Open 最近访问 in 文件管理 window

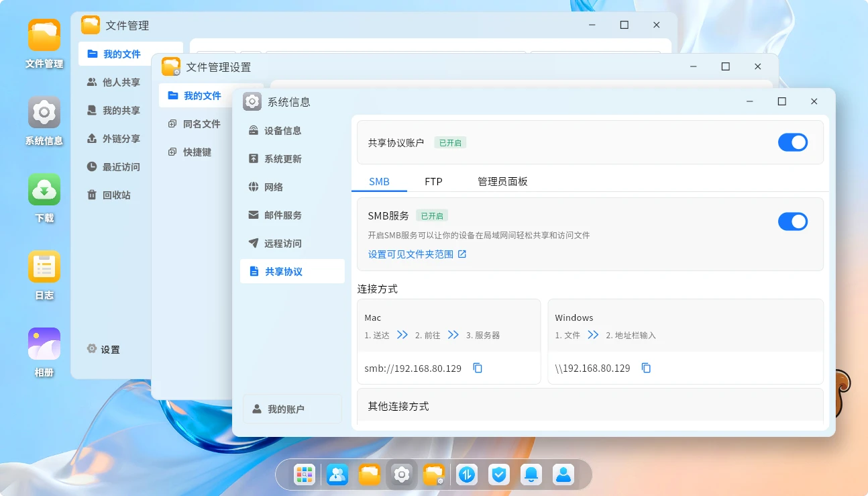(114, 167)
